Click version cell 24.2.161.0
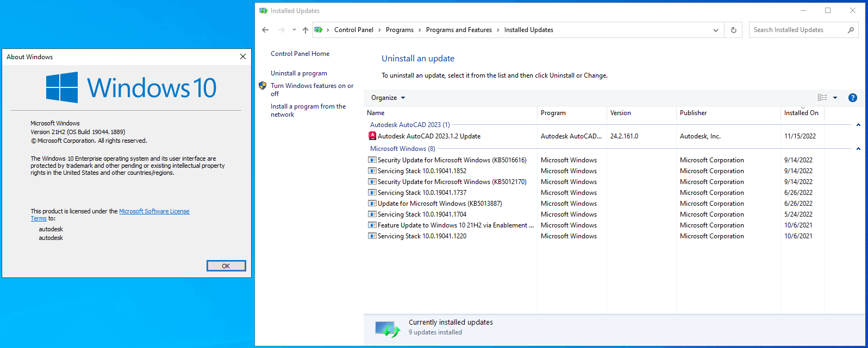The image size is (868, 348). 624,136
